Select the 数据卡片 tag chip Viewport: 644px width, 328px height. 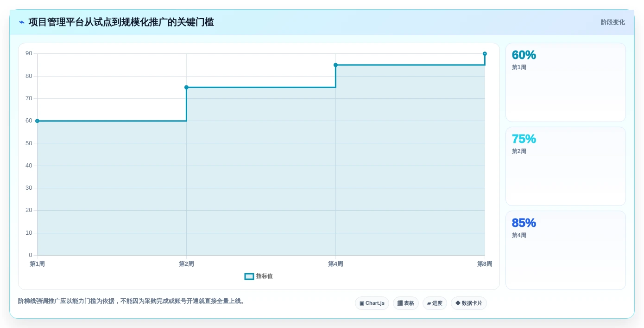coord(469,303)
